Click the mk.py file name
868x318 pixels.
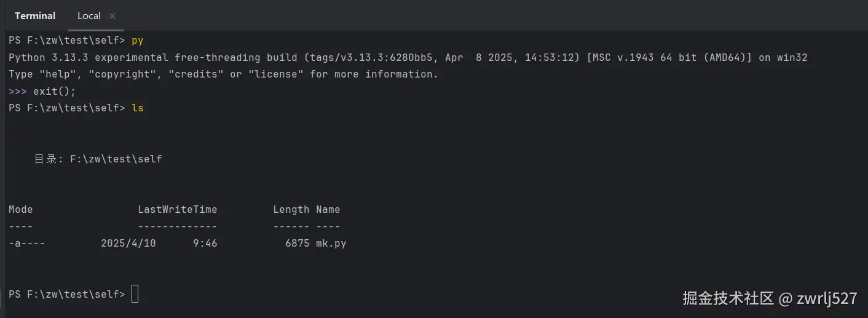pos(331,243)
